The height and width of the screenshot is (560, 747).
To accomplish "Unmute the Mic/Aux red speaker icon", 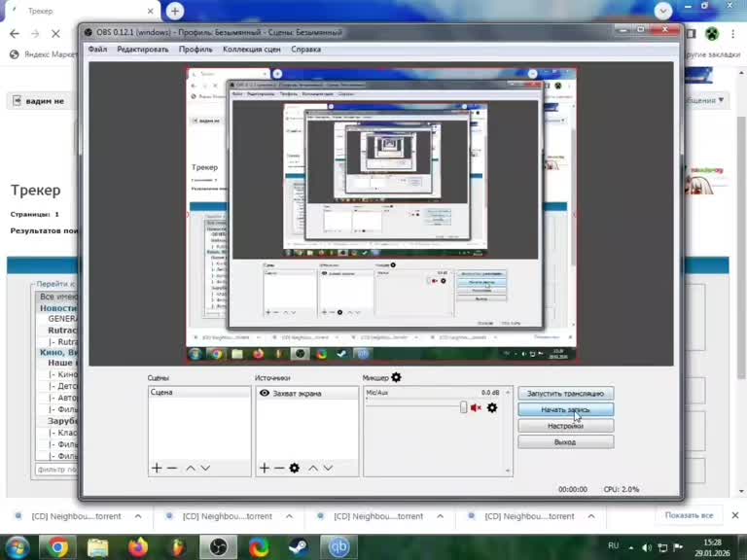I will tap(476, 407).
